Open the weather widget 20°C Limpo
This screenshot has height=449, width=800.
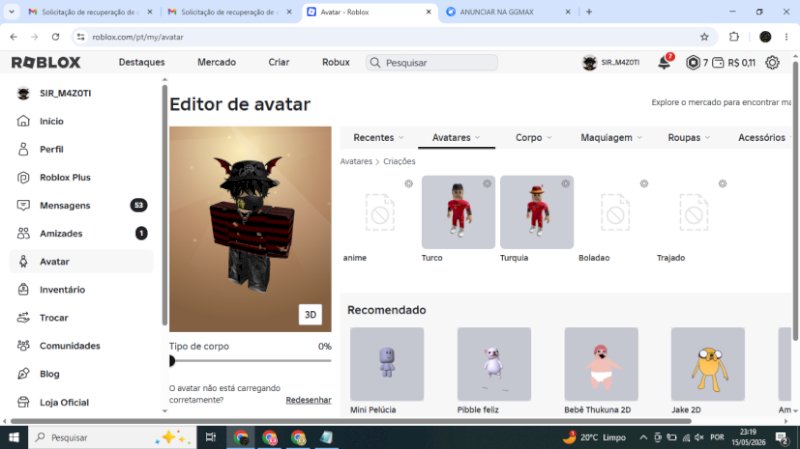pos(594,437)
